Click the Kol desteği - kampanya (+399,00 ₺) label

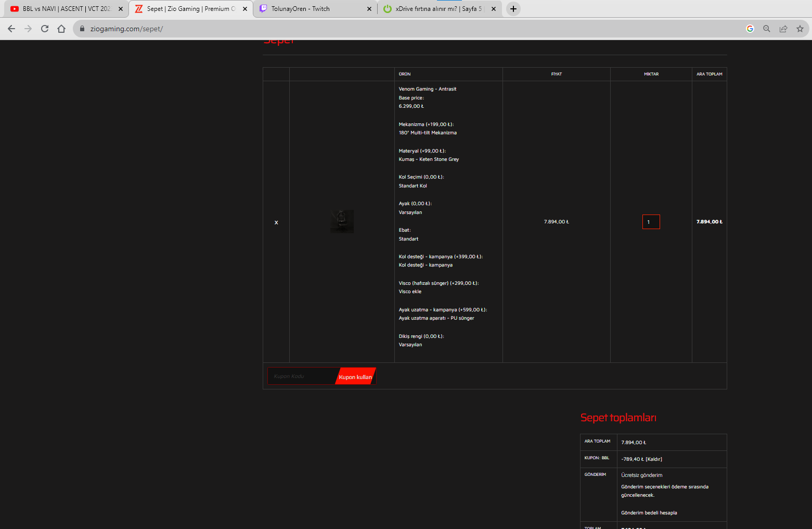coord(441,257)
